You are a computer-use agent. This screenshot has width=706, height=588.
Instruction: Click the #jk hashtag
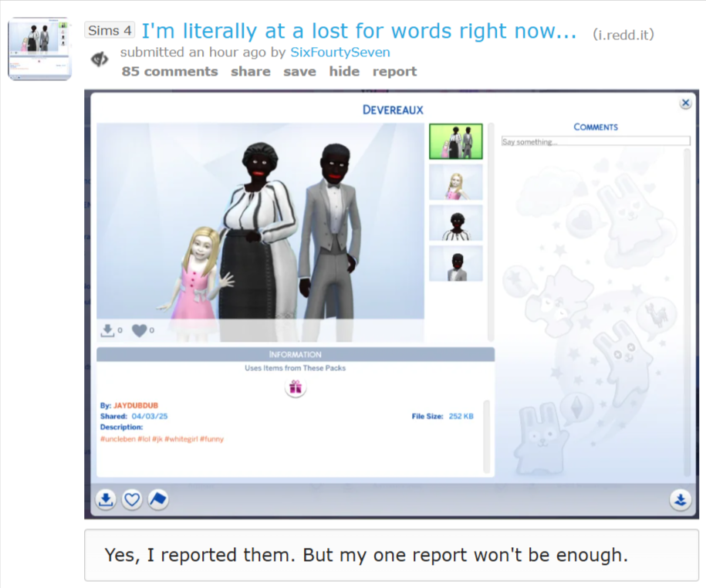[157, 439]
